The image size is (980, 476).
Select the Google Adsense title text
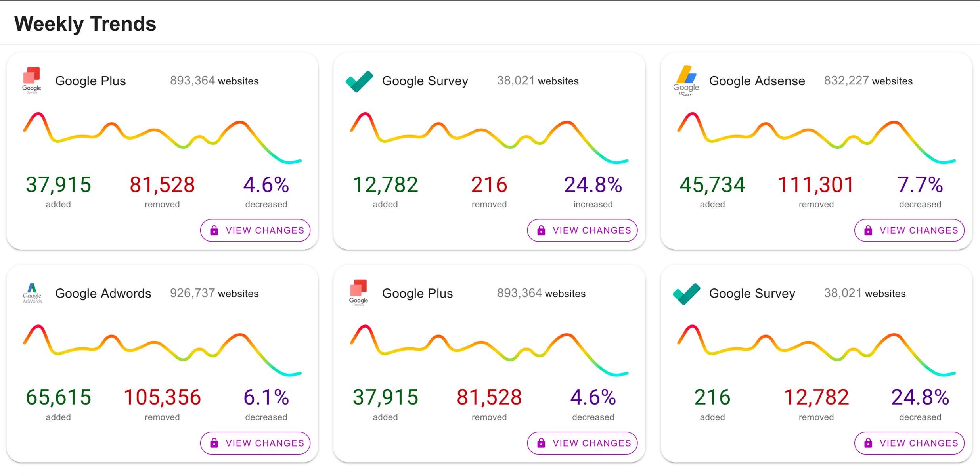coord(757,81)
